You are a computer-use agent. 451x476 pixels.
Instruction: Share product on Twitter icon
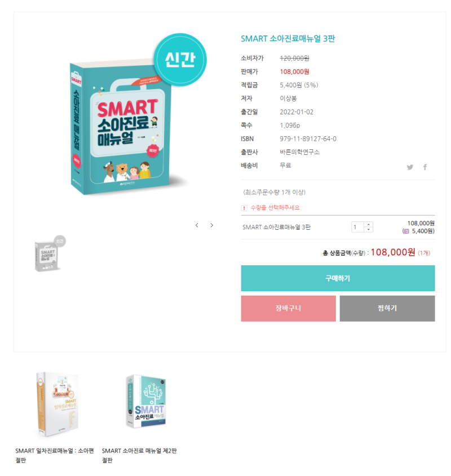pos(410,167)
